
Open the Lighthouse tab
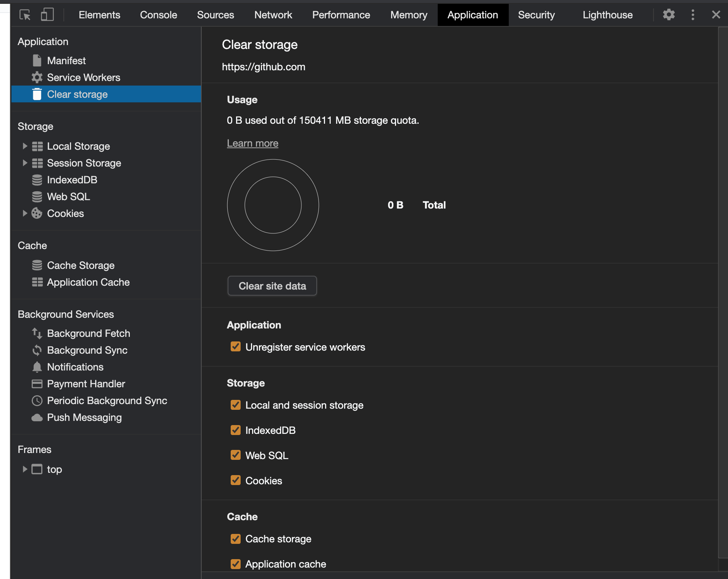[608, 15]
